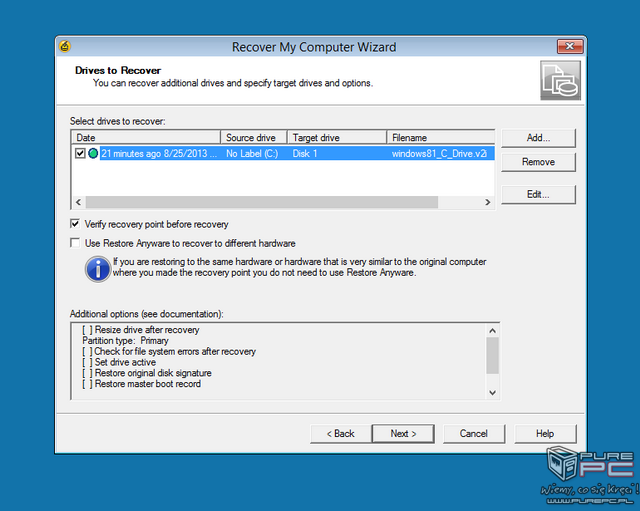Click the drive list horizontal scrollbar thumb

(x=262, y=202)
